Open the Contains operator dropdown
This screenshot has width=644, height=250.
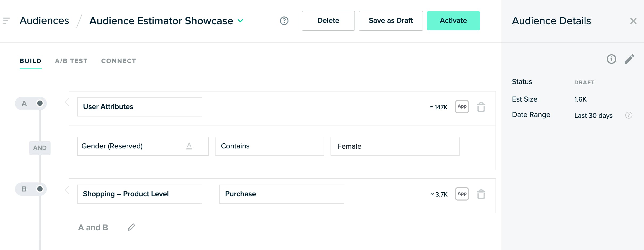(269, 146)
